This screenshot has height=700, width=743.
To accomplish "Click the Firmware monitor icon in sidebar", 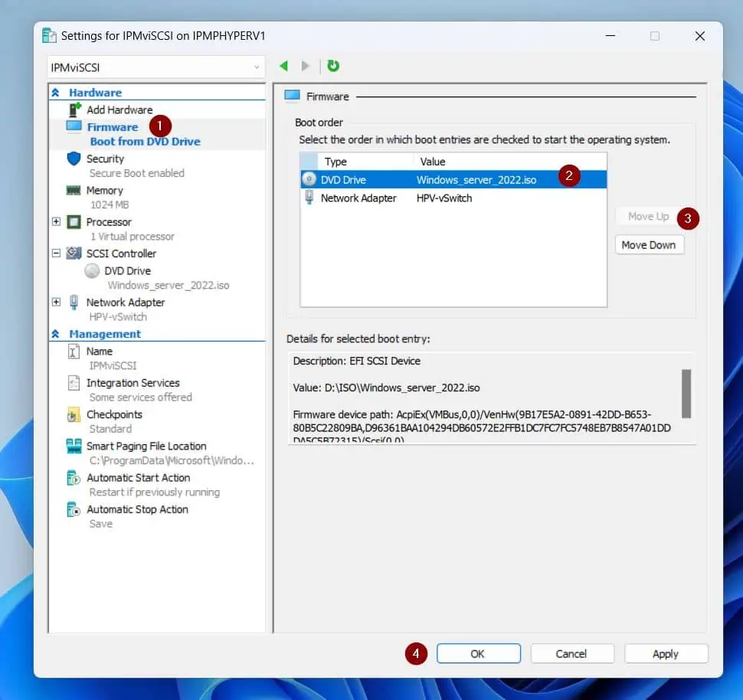I will 74,126.
